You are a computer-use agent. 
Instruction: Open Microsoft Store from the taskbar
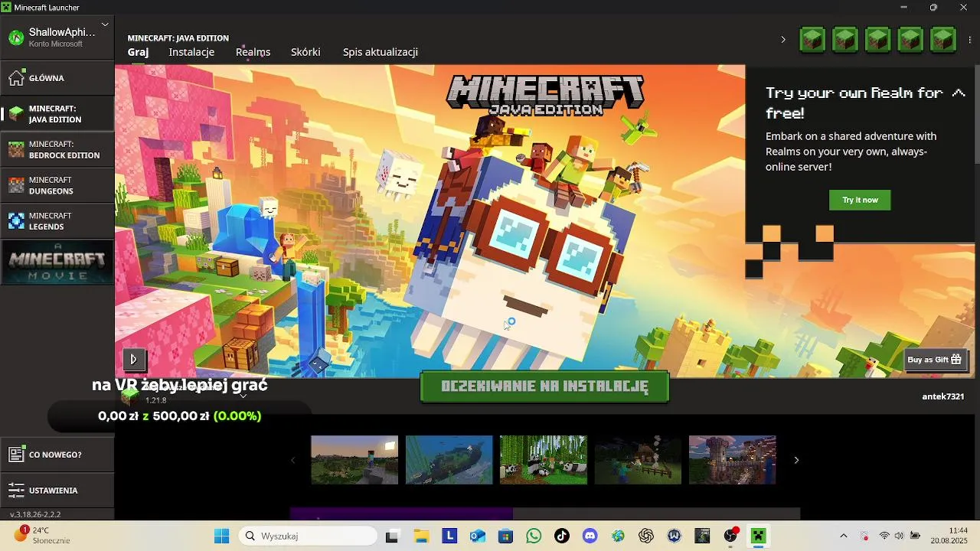pos(505,536)
